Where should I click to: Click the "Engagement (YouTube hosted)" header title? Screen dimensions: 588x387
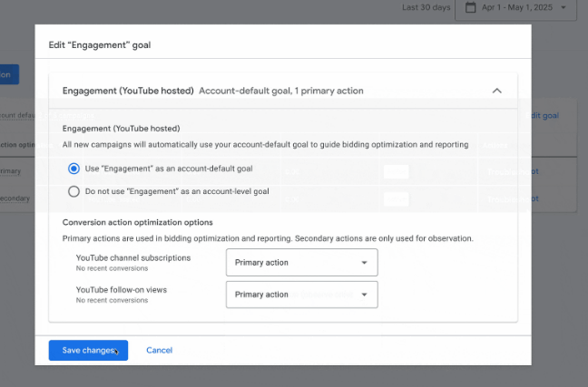[128, 91]
